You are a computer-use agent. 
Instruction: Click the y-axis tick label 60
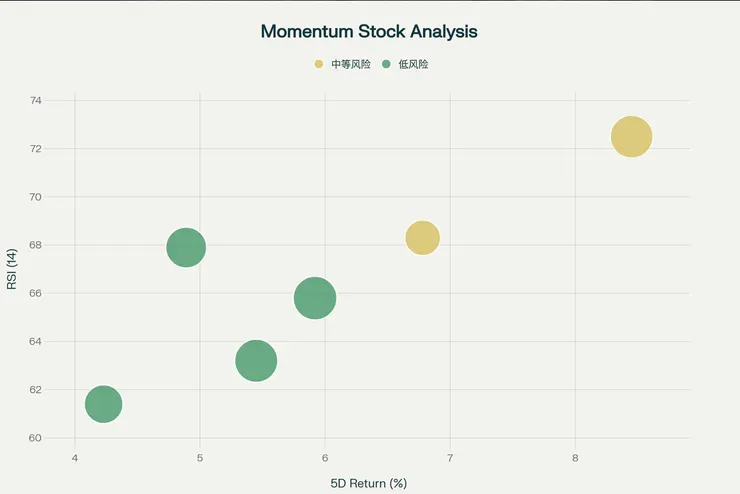(36, 438)
